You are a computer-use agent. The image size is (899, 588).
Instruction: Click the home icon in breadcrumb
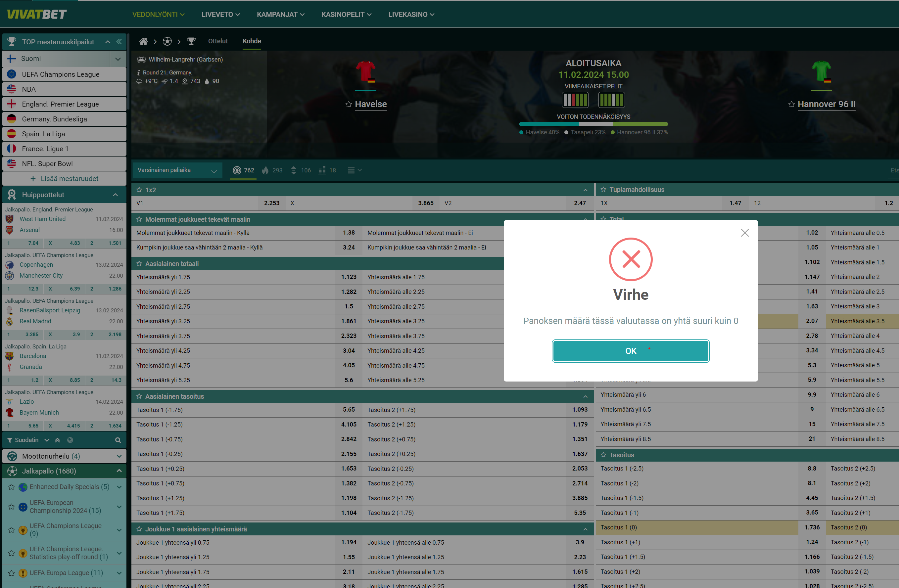(143, 41)
